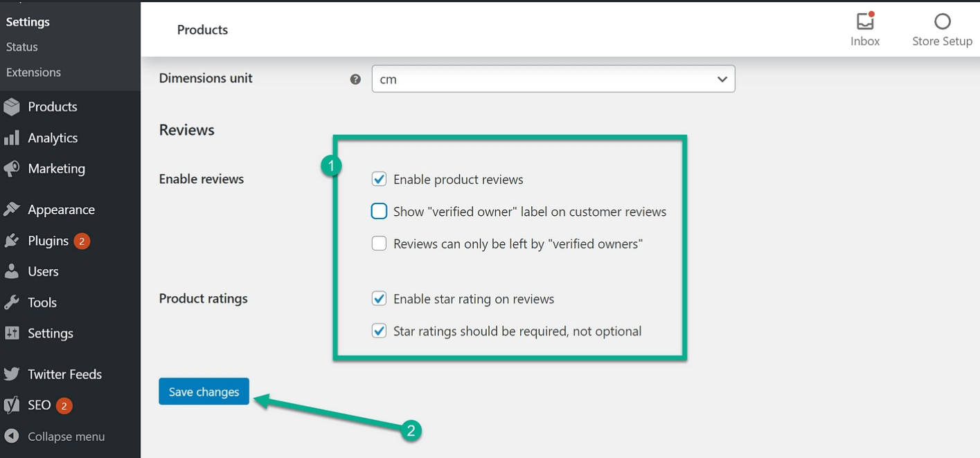
Task: Click the Marketing megaphone icon
Action: click(12, 169)
